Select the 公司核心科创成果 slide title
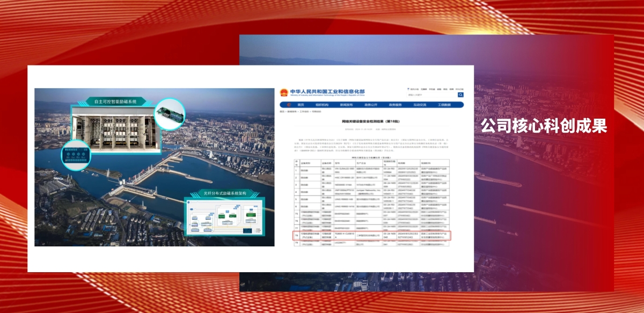Image resolution: width=644 pixels, height=313 pixels. click(544, 126)
